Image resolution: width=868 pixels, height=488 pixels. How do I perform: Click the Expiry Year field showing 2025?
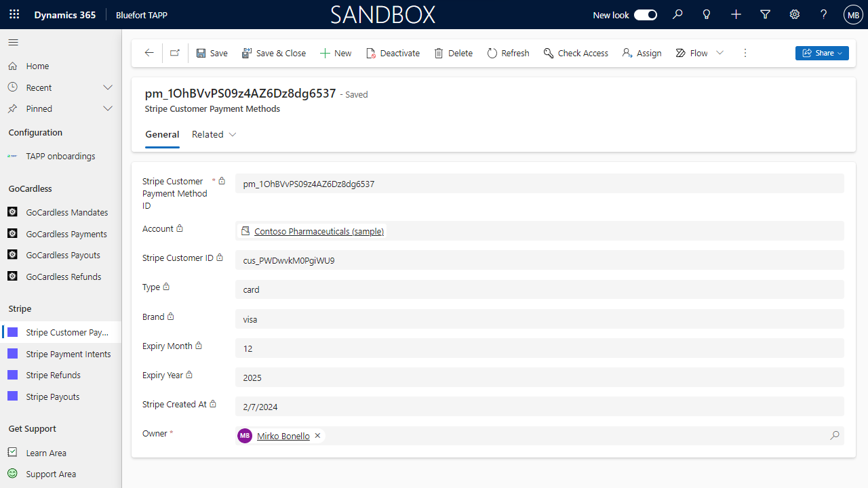(x=539, y=378)
